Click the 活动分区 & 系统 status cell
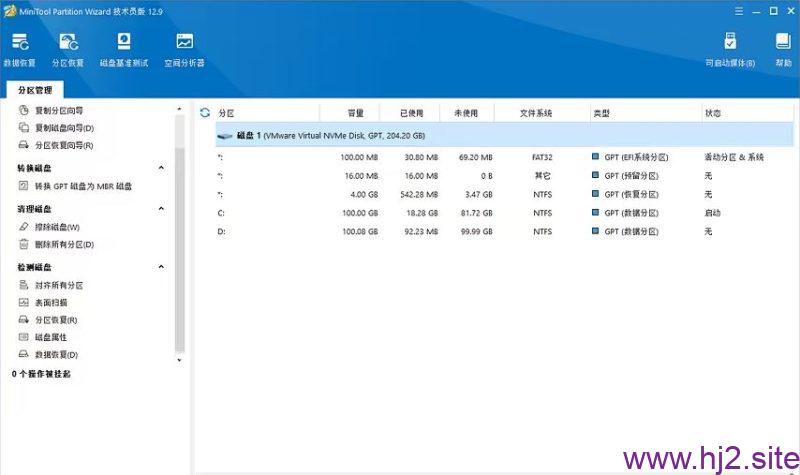 click(x=734, y=157)
